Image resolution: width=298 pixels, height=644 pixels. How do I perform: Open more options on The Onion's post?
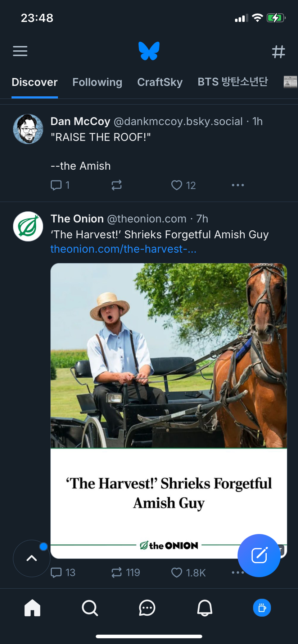(x=235, y=572)
